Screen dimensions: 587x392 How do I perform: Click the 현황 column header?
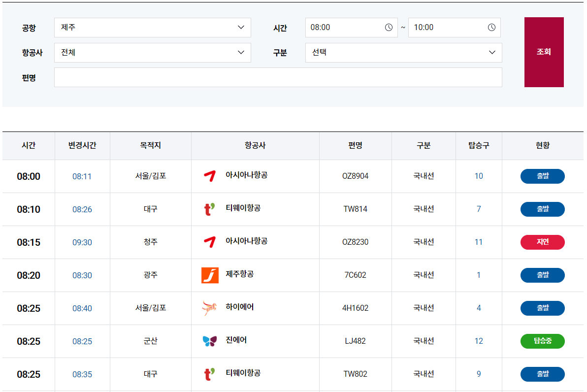[x=543, y=145]
